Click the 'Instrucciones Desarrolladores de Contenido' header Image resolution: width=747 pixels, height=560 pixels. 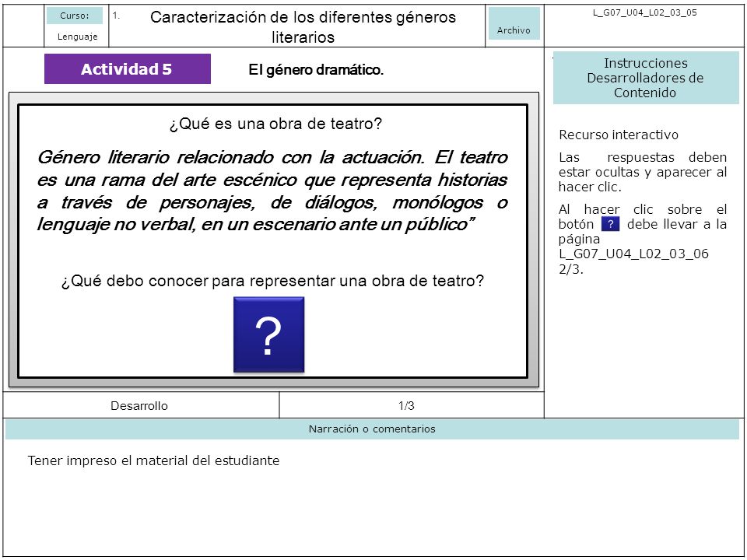point(646,78)
